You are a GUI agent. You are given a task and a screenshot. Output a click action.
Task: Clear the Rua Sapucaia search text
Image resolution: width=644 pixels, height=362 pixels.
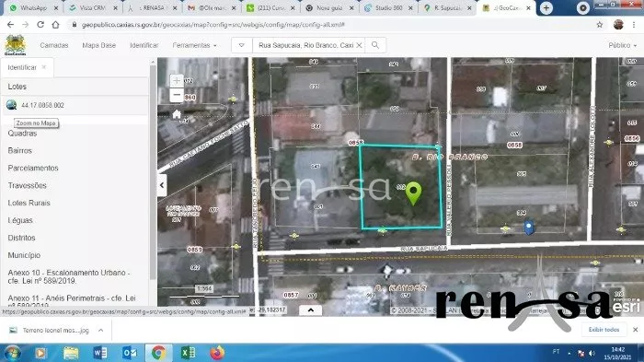[359, 45]
